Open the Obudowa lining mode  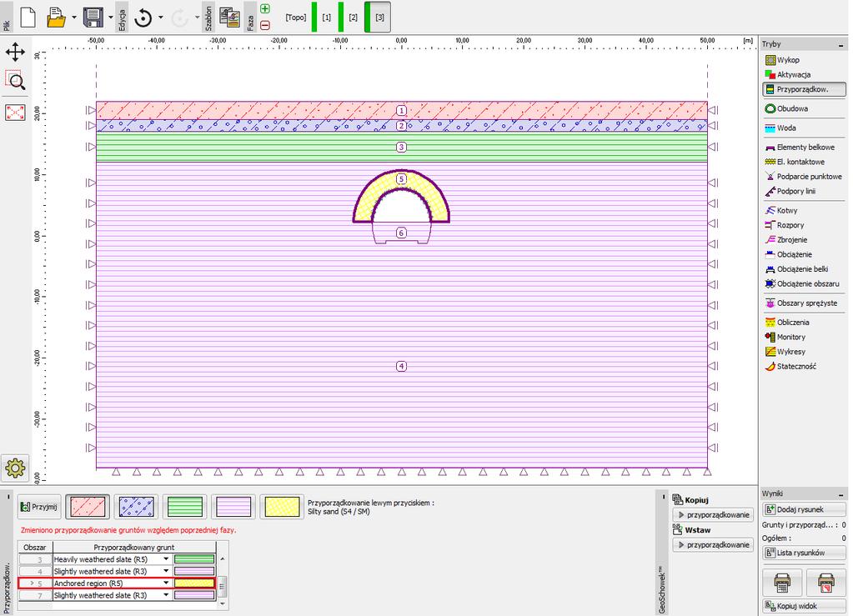[793, 108]
